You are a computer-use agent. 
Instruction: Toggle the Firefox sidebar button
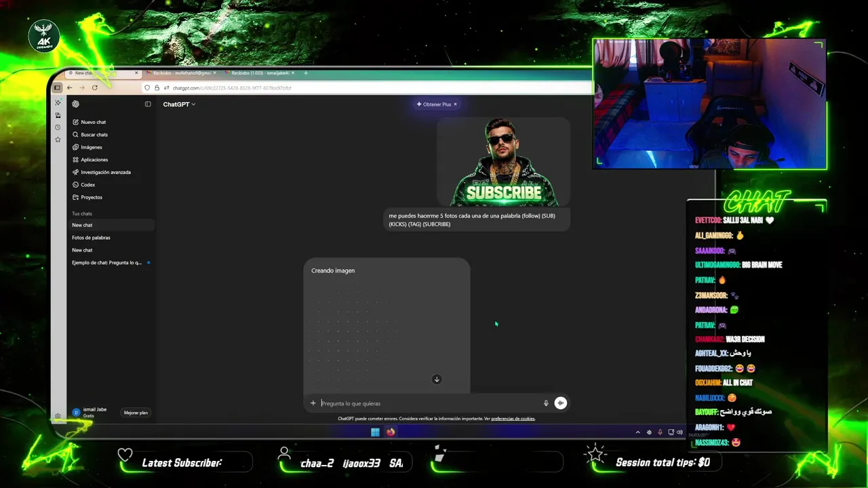58,87
